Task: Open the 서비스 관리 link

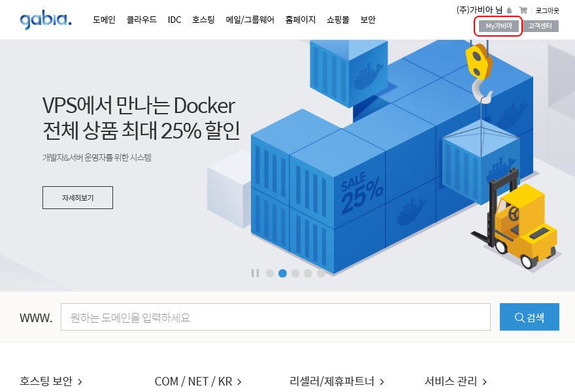Action: pyautogui.click(x=455, y=382)
